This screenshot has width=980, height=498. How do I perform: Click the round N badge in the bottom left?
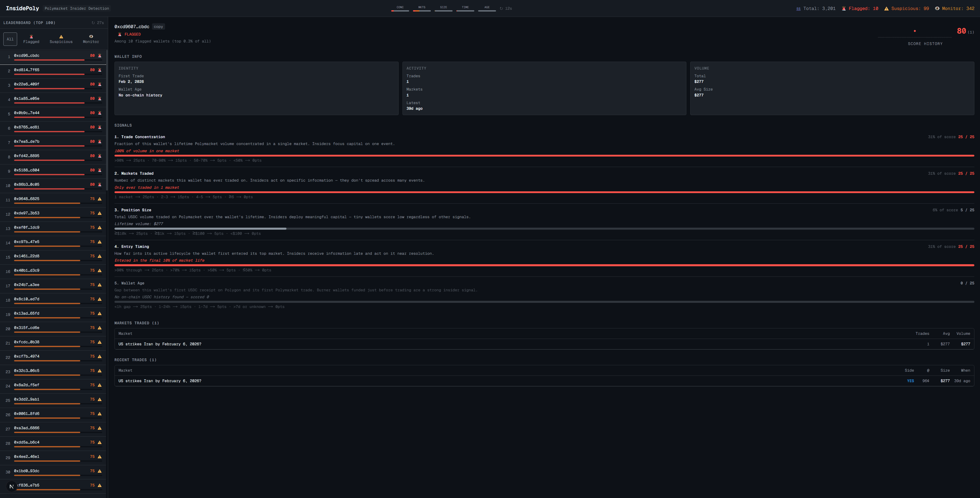click(11, 486)
